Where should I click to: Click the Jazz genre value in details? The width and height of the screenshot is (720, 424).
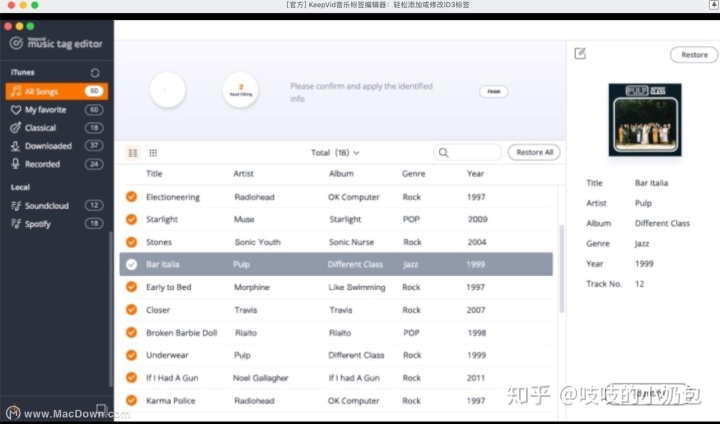[641, 244]
